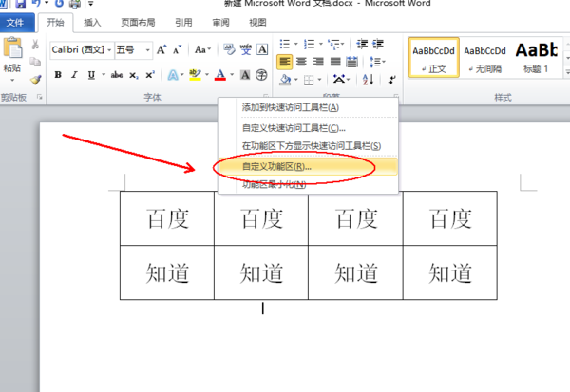Toggle center text alignment
The image size is (570, 392).
(301, 62)
